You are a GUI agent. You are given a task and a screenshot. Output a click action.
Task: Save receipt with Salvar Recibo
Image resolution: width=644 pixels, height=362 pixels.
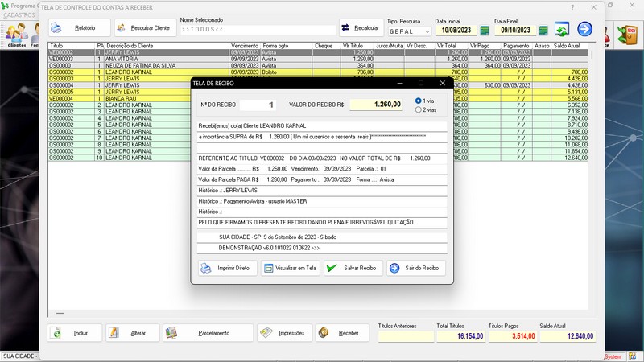pyautogui.click(x=353, y=268)
